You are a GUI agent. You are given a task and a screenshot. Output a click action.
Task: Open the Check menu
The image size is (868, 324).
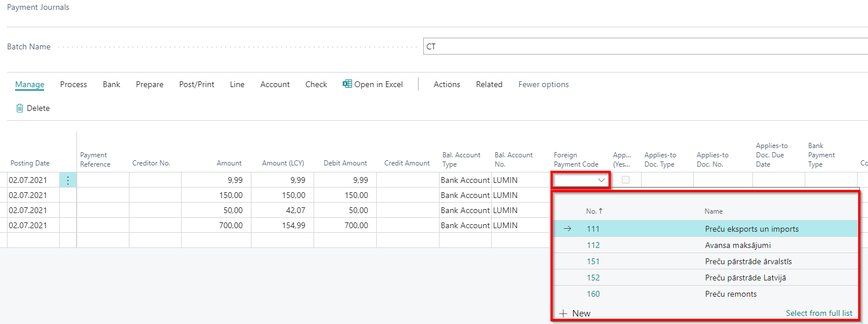(316, 84)
